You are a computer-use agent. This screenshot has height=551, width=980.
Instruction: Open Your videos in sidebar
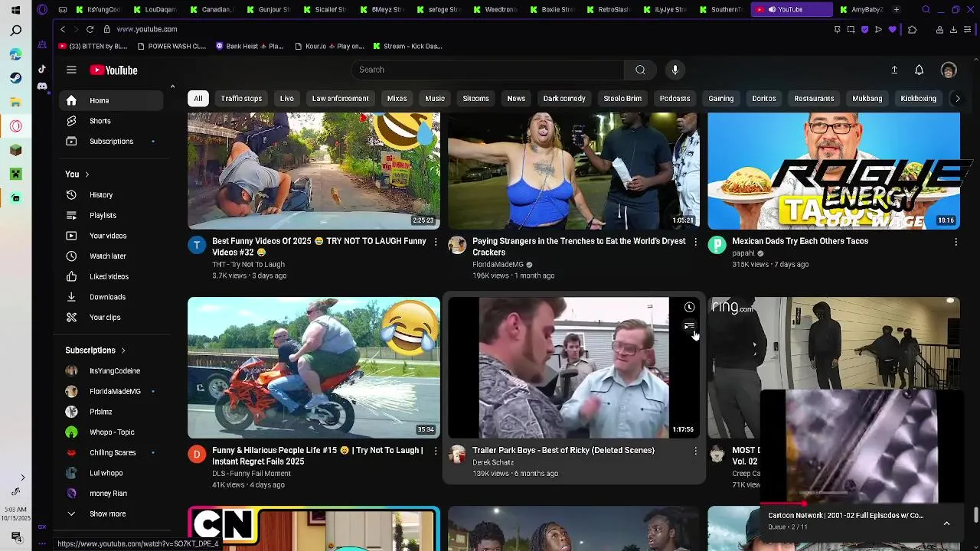click(111, 236)
